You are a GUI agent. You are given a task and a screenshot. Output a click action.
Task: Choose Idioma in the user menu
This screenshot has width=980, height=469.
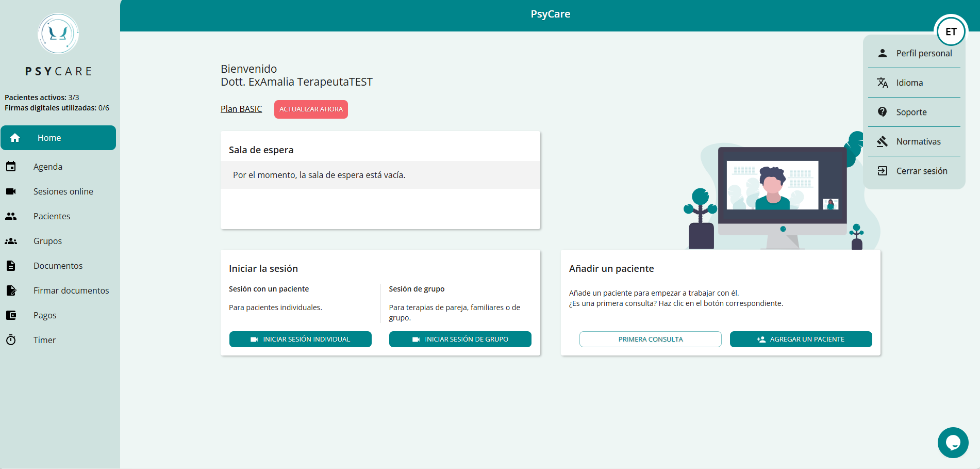(914, 83)
